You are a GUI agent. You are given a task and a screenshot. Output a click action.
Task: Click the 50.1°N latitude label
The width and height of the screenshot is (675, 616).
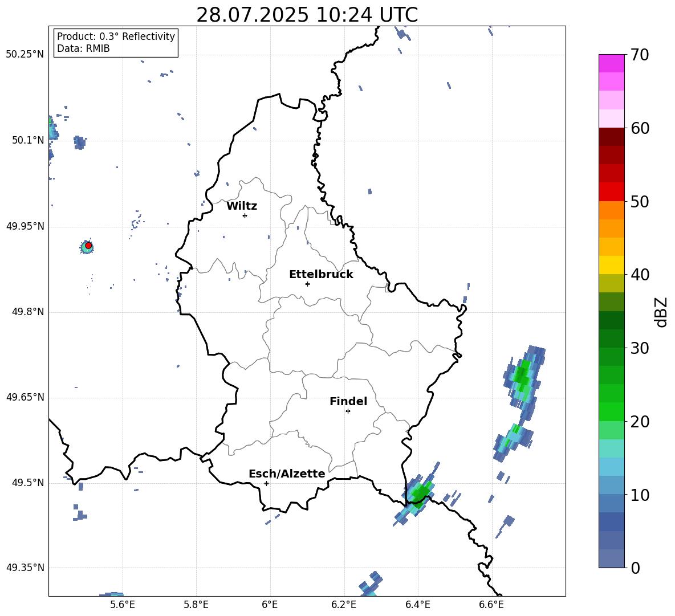click(x=28, y=140)
